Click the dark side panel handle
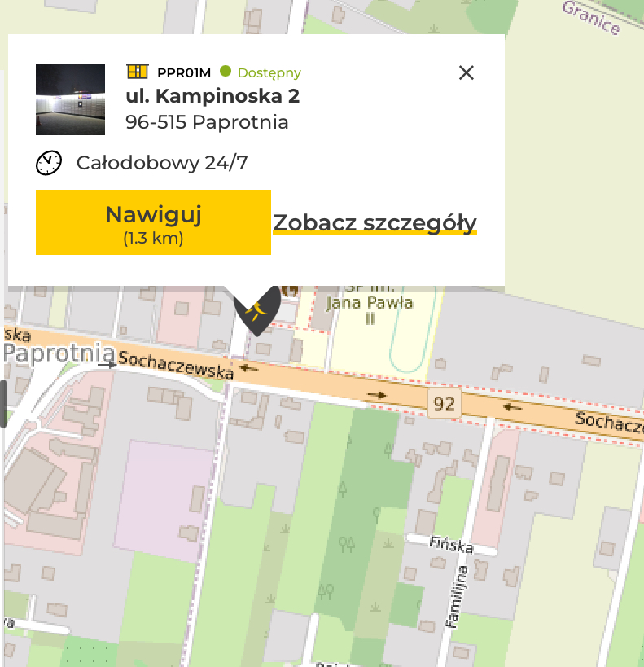Viewport: 644px width, 667px height. tap(2, 404)
